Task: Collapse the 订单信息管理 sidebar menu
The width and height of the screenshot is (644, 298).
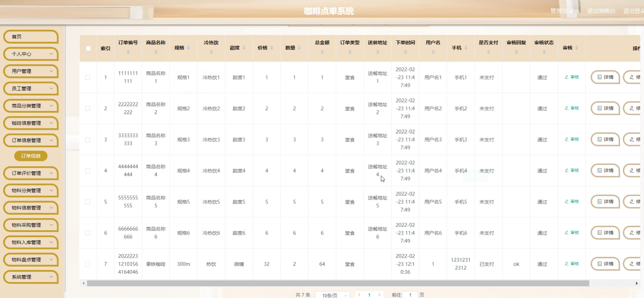Action: click(31, 140)
